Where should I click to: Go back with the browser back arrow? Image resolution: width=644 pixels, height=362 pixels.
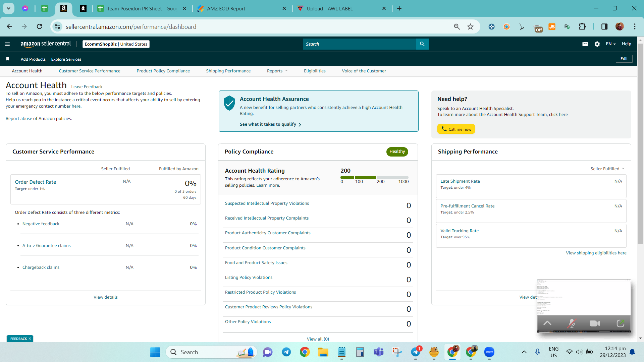click(9, 26)
